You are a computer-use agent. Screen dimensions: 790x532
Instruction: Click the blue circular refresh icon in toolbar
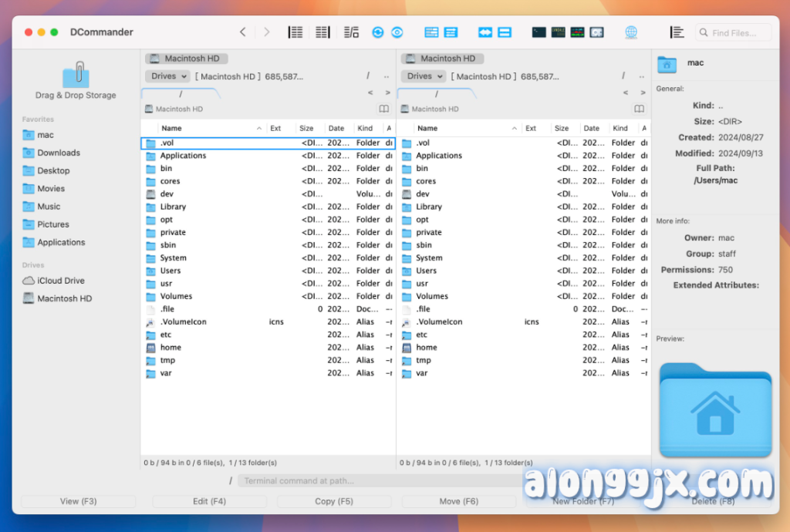pyautogui.click(x=378, y=32)
